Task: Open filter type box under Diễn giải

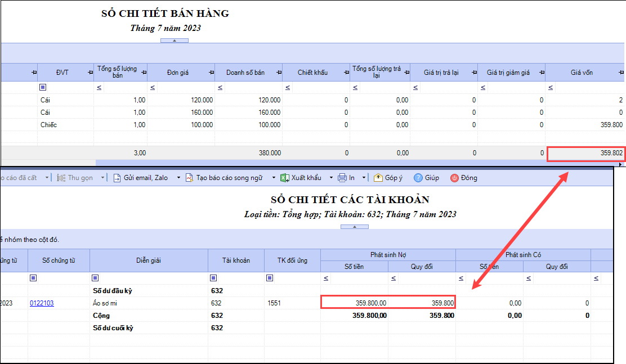Action: pos(95,278)
